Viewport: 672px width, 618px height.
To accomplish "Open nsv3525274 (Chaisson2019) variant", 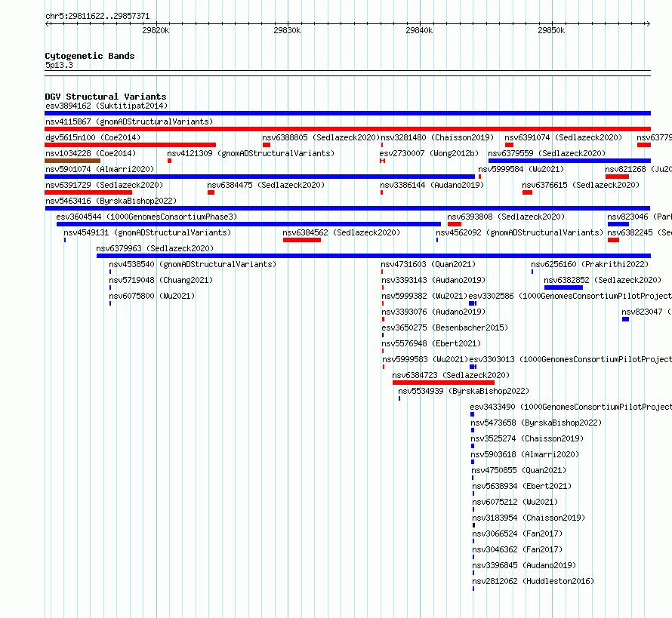I will 527,438.
